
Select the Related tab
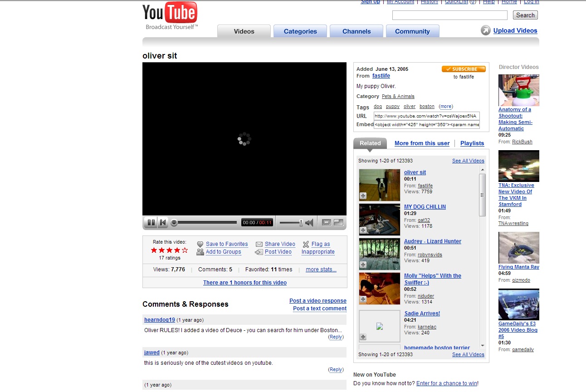370,143
